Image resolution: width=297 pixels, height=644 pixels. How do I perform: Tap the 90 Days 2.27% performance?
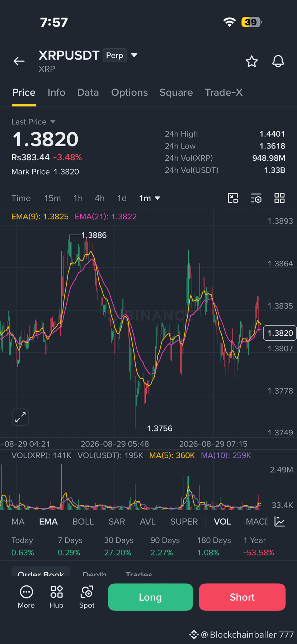point(165,546)
